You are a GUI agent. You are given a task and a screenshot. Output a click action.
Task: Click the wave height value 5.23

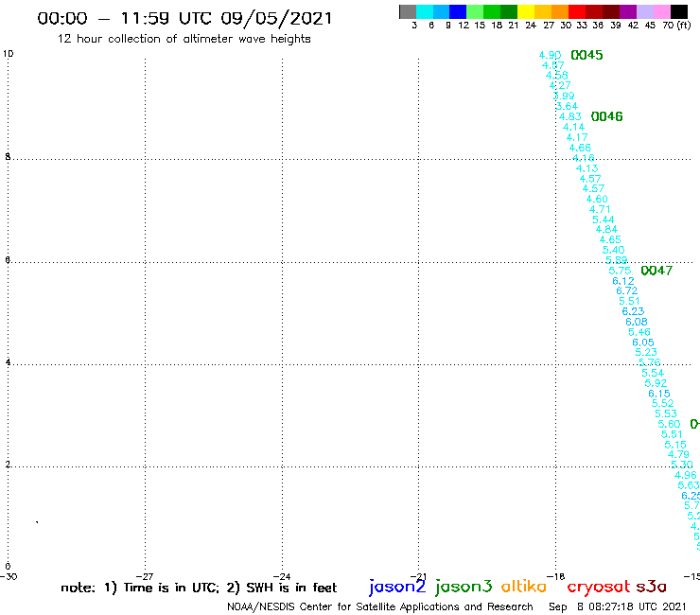tap(646, 352)
